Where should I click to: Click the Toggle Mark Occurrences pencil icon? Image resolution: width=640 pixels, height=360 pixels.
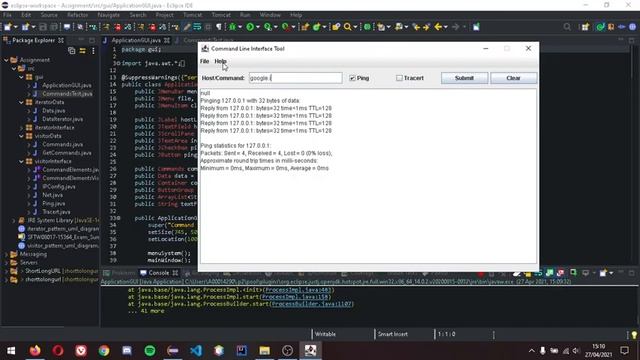pyautogui.click(x=187, y=27)
